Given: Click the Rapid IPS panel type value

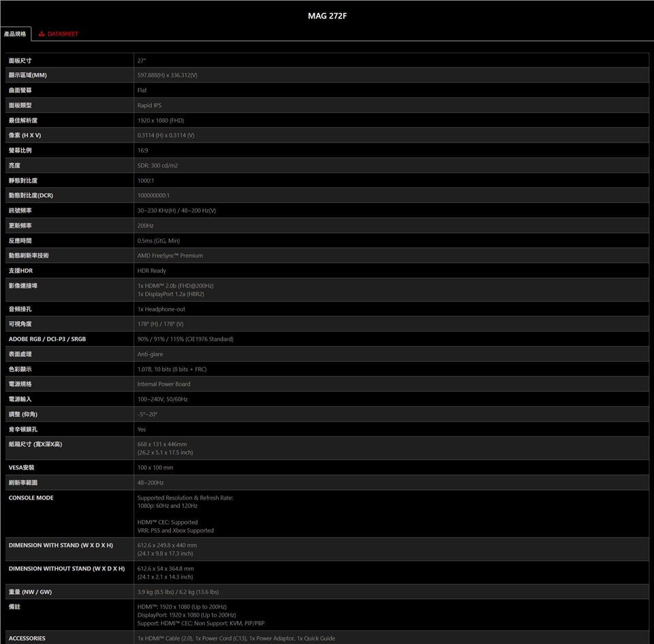Looking at the screenshot, I should 149,106.
